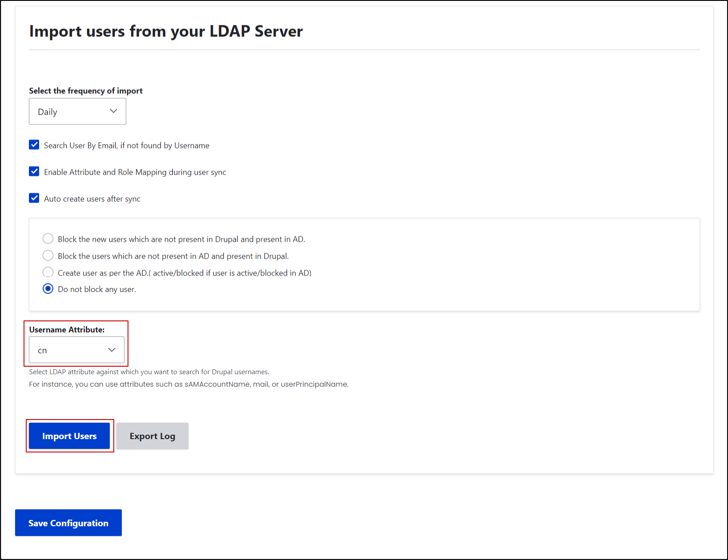Click the "Enable Attribute and Role Mapping" label text
This screenshot has width=728, height=560.
pyautogui.click(x=135, y=172)
